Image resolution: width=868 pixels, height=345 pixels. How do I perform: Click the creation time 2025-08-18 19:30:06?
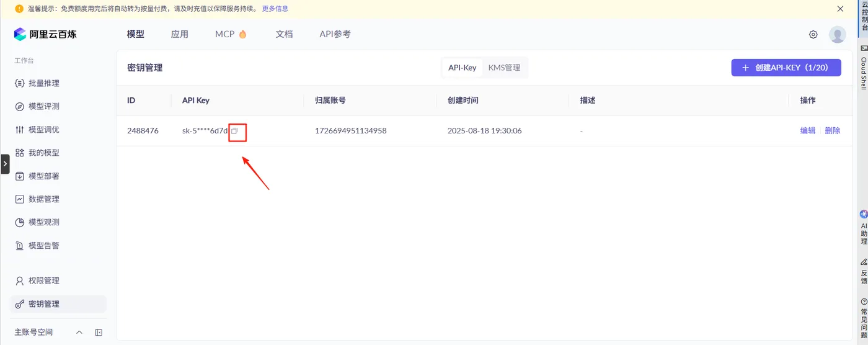(x=484, y=131)
